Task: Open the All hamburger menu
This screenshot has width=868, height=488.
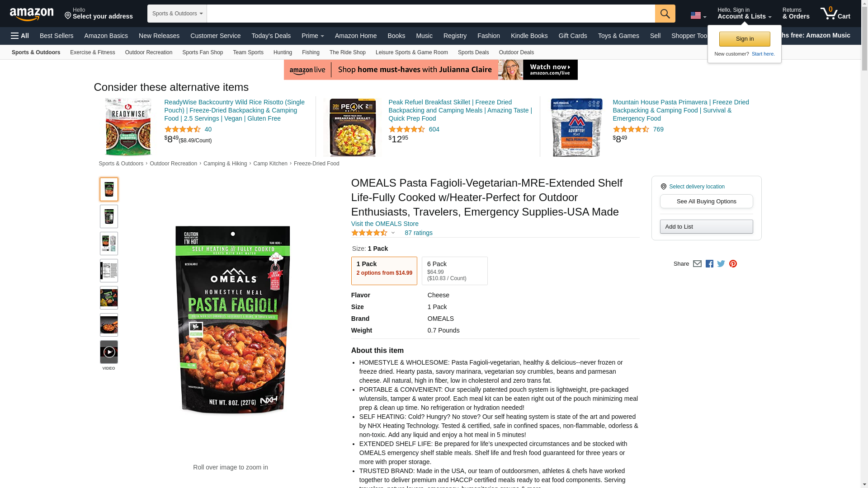Action: coord(20,36)
